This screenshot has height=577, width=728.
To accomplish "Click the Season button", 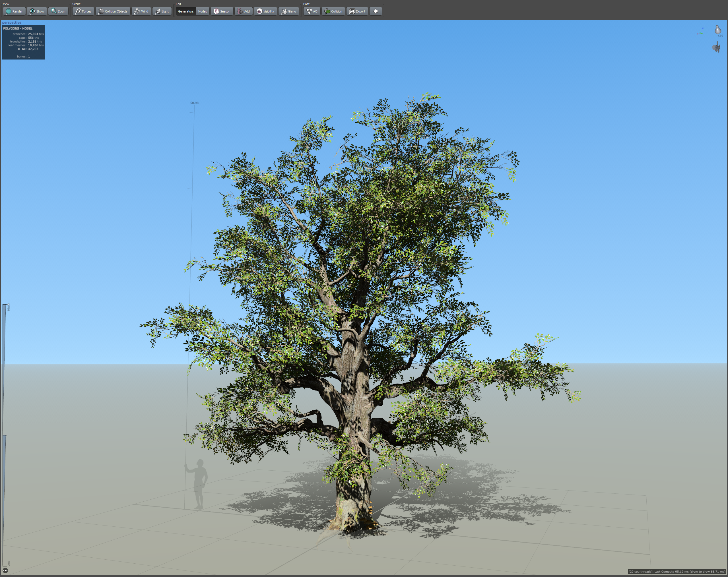I will click(x=222, y=11).
